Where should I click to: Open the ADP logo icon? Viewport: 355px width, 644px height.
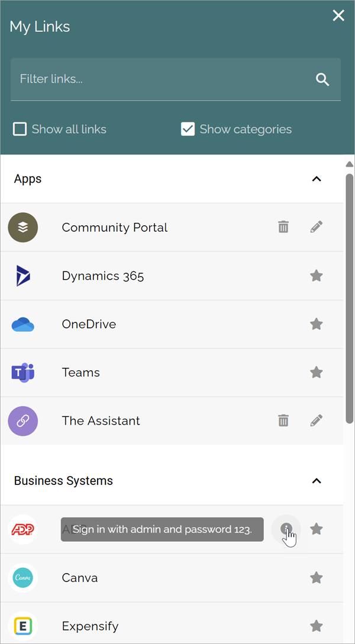(23, 529)
